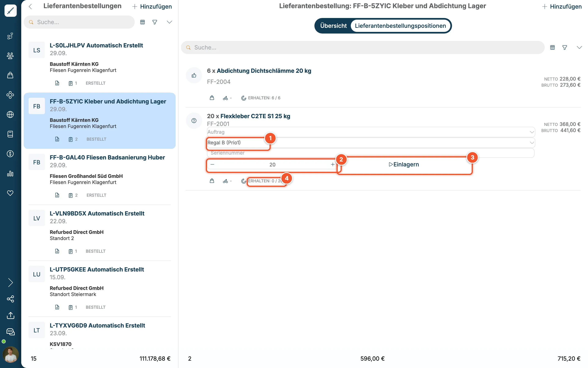Click Flexkleber C2TE S1 25 kg position title
This screenshot has width=588, height=368.
click(x=255, y=116)
